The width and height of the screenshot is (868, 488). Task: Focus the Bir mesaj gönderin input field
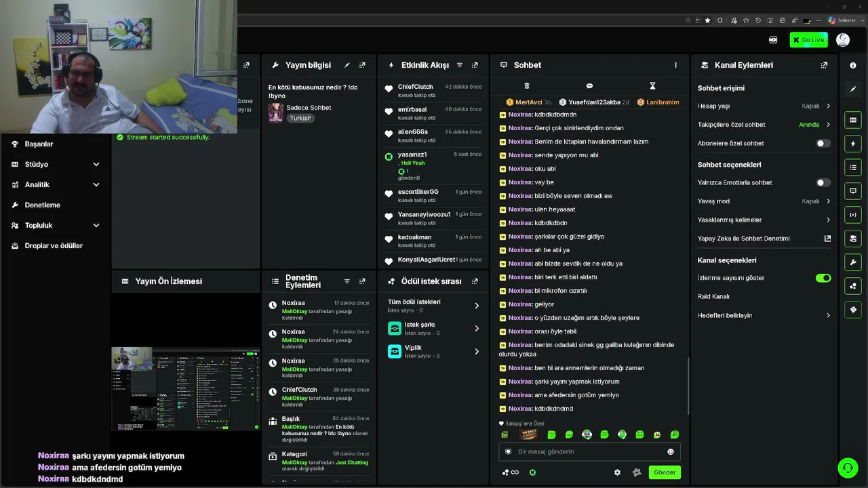pyautogui.click(x=590, y=452)
